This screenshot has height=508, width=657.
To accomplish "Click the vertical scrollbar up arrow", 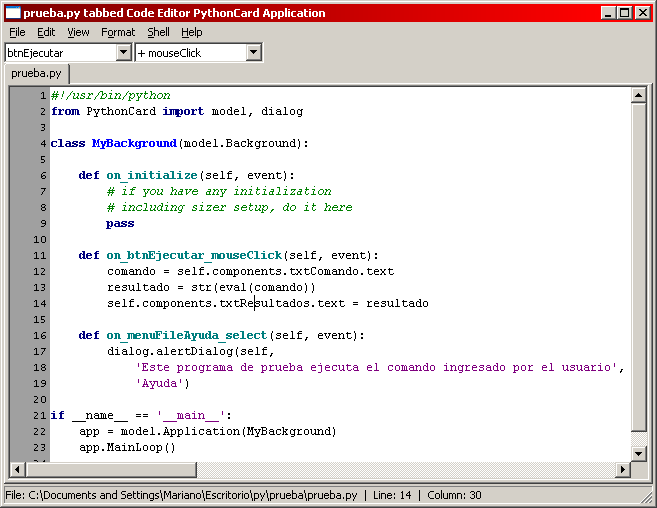I will point(639,95).
